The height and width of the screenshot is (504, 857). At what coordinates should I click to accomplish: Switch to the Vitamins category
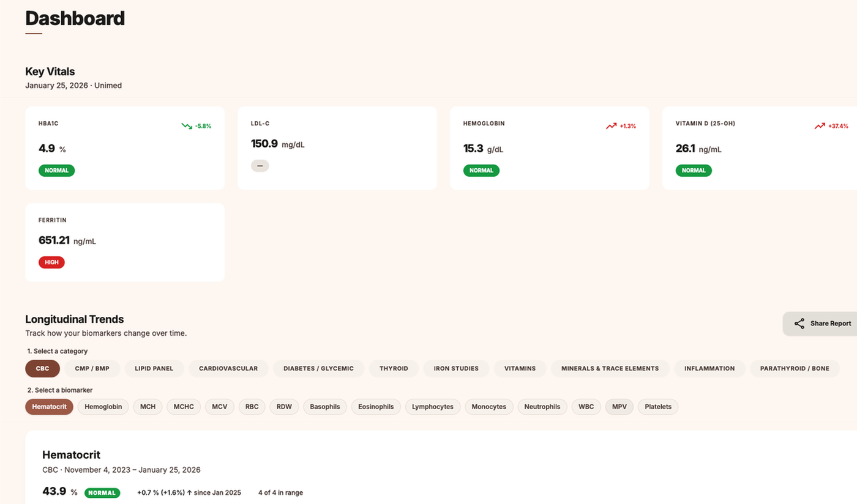(520, 368)
